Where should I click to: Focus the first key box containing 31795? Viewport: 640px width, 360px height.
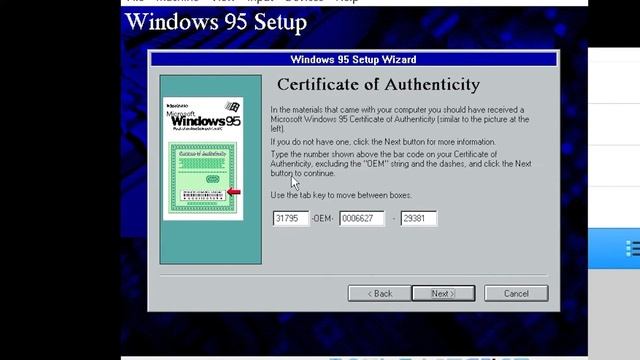(x=291, y=218)
